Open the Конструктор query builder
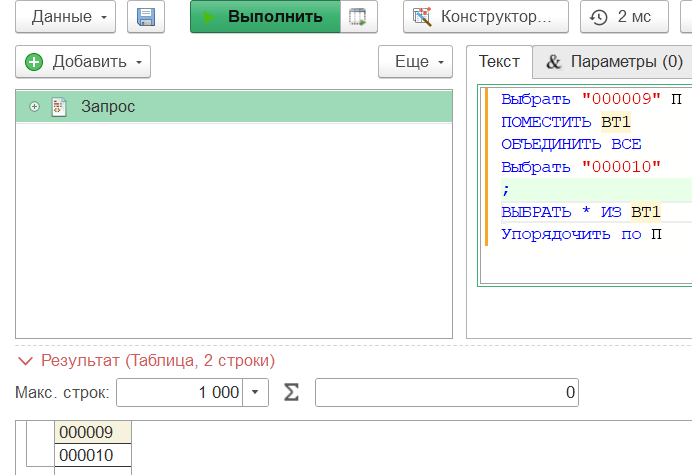The height and width of the screenshot is (475, 692). tap(485, 17)
